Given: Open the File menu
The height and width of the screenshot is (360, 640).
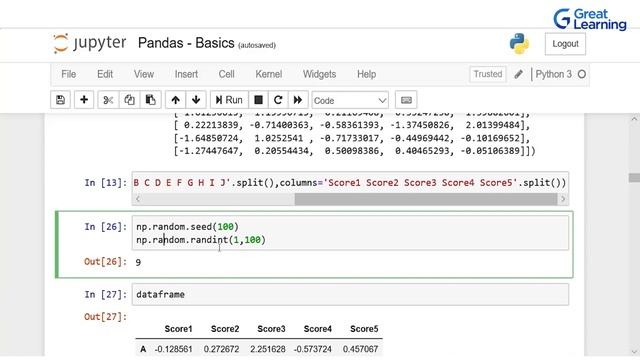Looking at the screenshot, I should point(69,74).
